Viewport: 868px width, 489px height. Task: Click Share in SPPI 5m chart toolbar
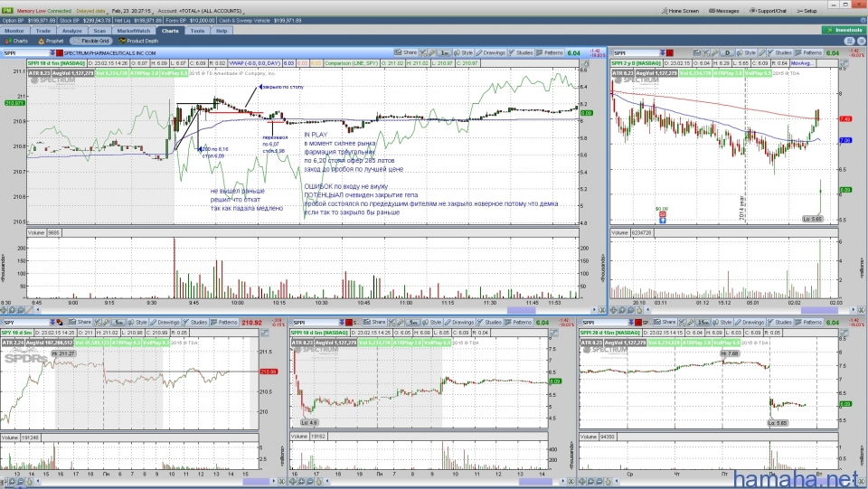tap(374, 322)
